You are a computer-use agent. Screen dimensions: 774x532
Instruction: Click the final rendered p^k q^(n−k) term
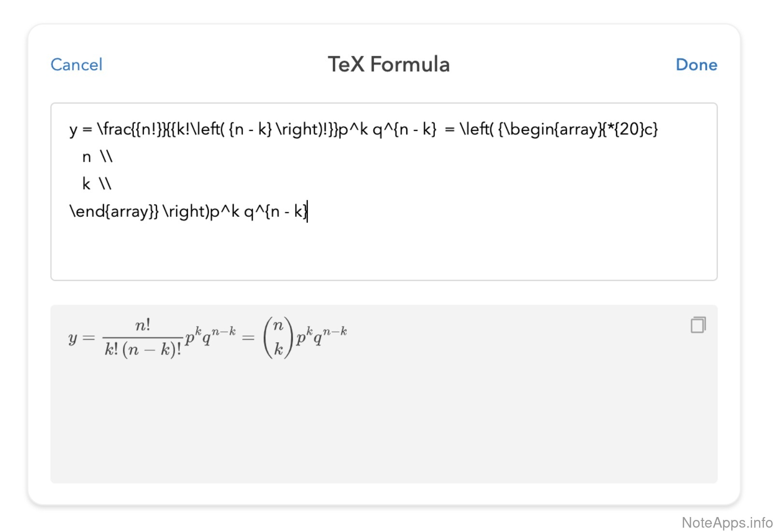tap(321, 336)
